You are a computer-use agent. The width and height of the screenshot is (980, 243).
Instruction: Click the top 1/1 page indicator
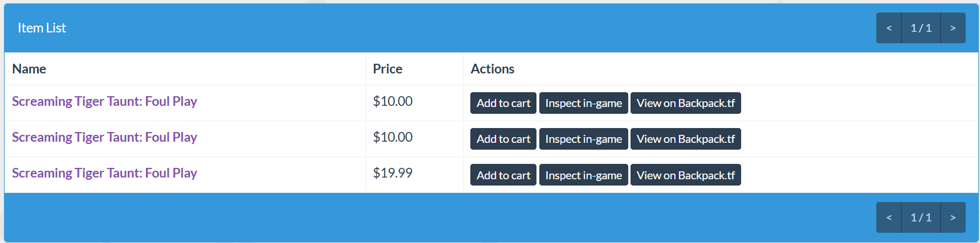pos(921,28)
